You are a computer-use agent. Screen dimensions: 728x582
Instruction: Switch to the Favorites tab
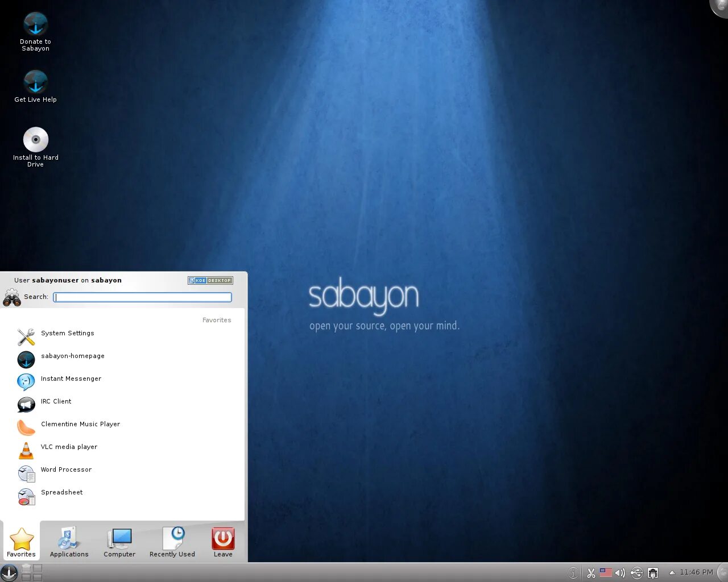point(21,542)
